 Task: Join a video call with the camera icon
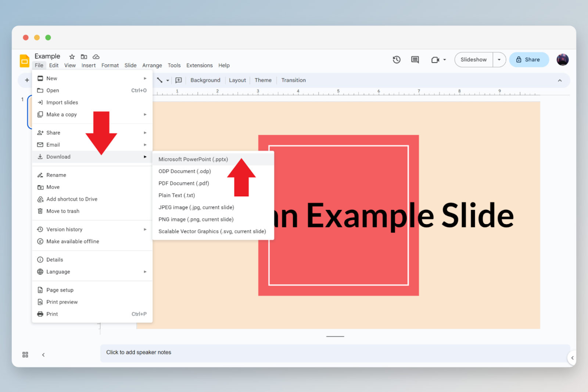coord(436,60)
